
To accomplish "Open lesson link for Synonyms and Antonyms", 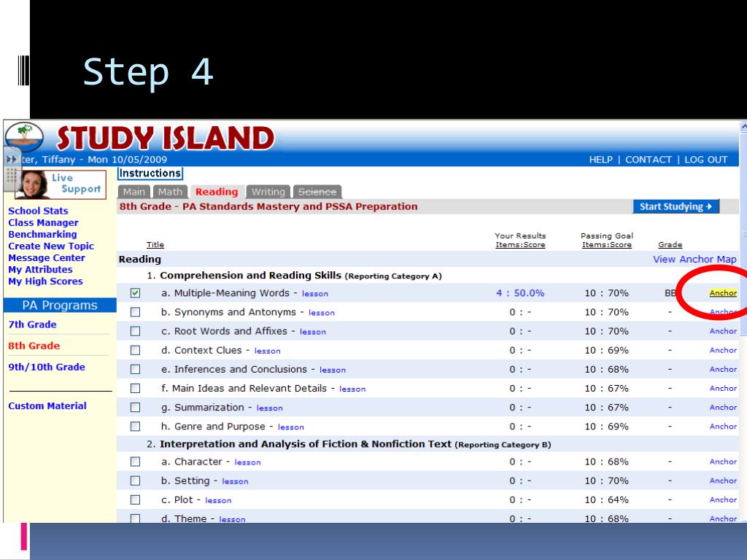I will pyautogui.click(x=322, y=313).
